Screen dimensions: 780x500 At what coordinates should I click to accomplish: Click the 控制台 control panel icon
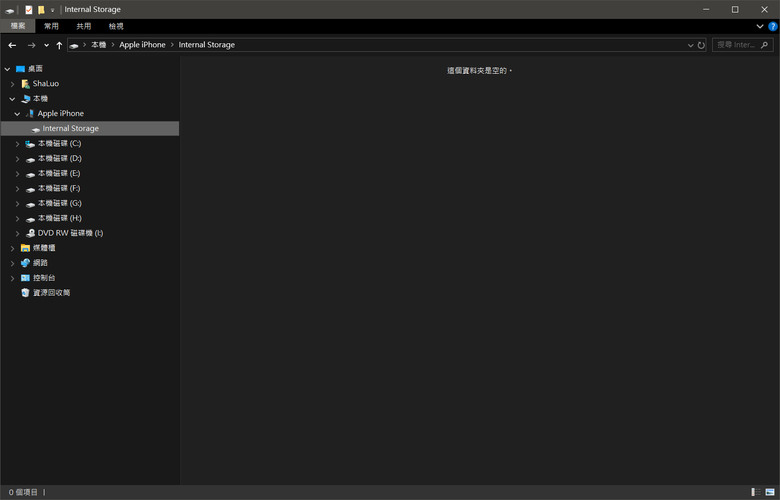coord(25,278)
